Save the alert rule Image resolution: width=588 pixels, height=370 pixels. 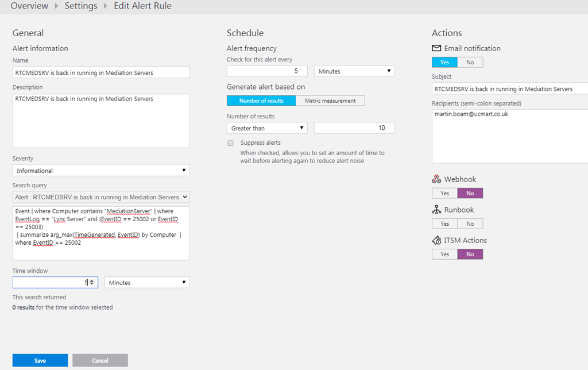[40, 360]
